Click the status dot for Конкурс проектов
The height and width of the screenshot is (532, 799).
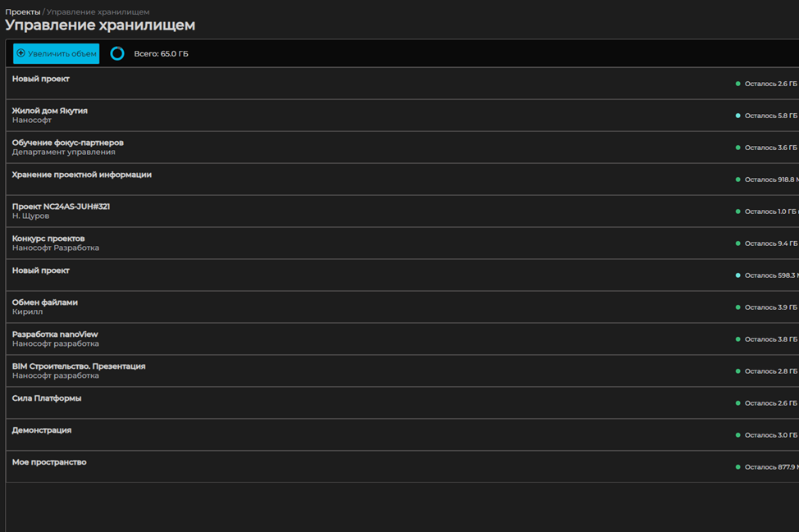738,243
